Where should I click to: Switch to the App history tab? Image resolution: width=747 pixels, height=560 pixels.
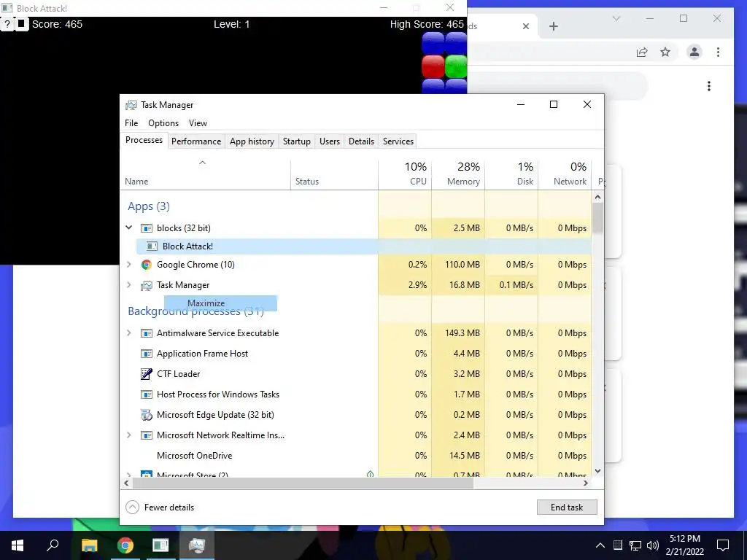pyautogui.click(x=252, y=141)
